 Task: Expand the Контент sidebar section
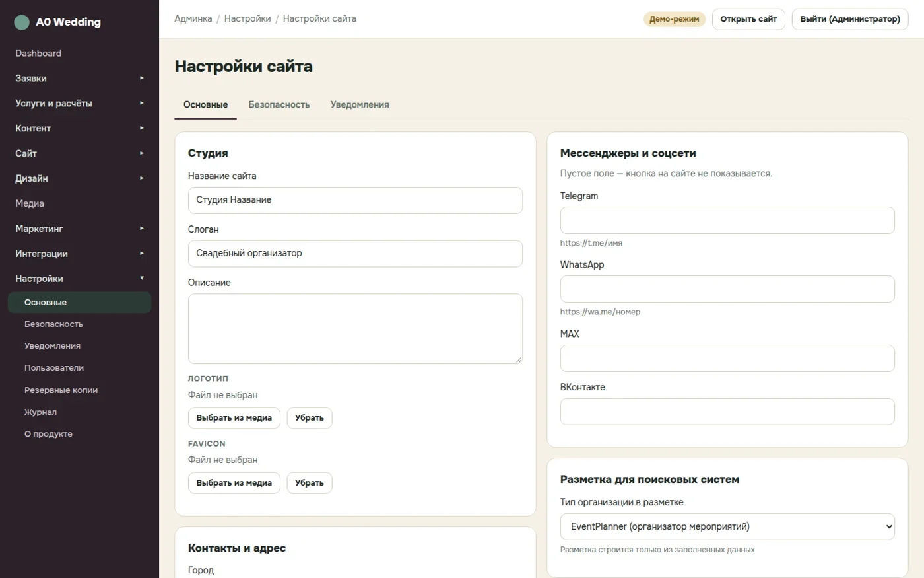point(79,128)
